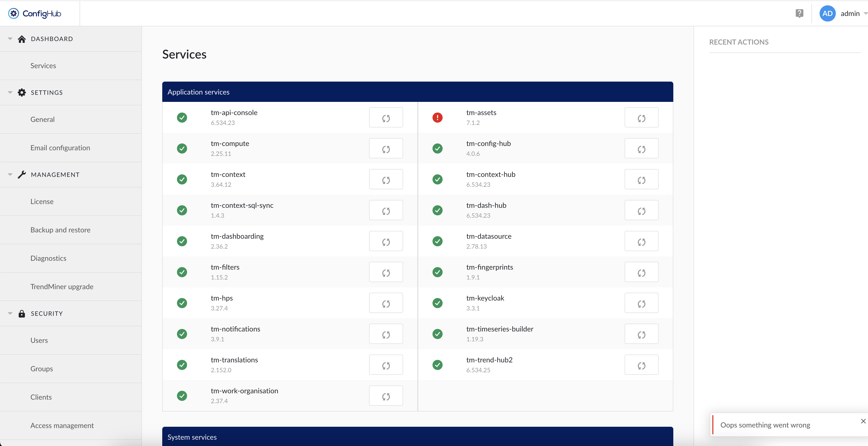Viewport: 868px width, 446px height.
Task: Restart the tm-dash-hub service
Action: 641,211
